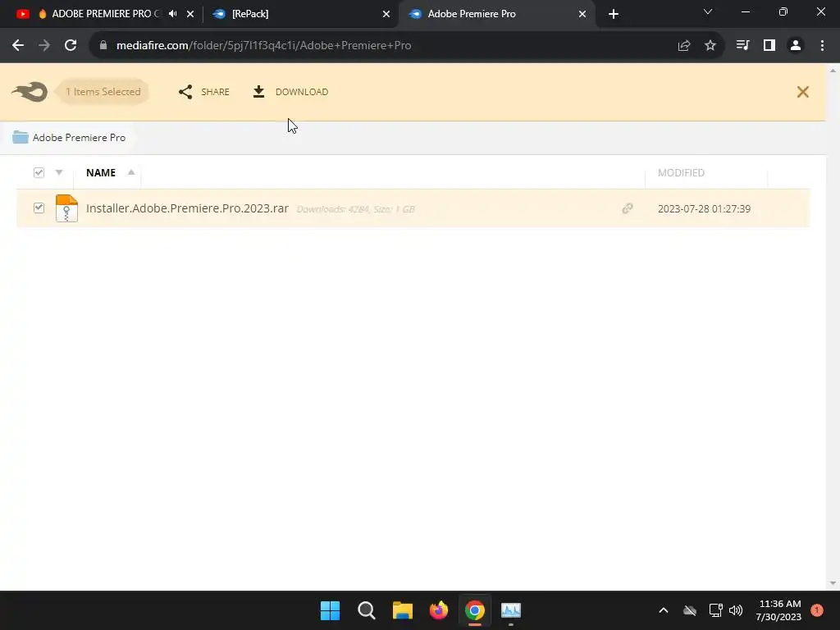Image resolution: width=840 pixels, height=630 pixels.
Task: Toggle the Chrome side panel
Action: click(x=769, y=46)
